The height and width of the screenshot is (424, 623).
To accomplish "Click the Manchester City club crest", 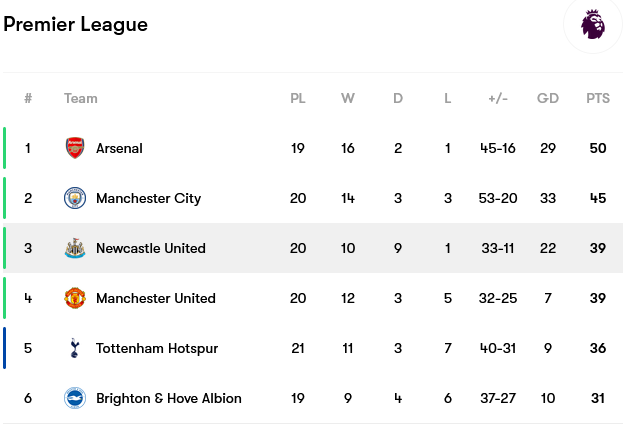I will [x=75, y=198].
